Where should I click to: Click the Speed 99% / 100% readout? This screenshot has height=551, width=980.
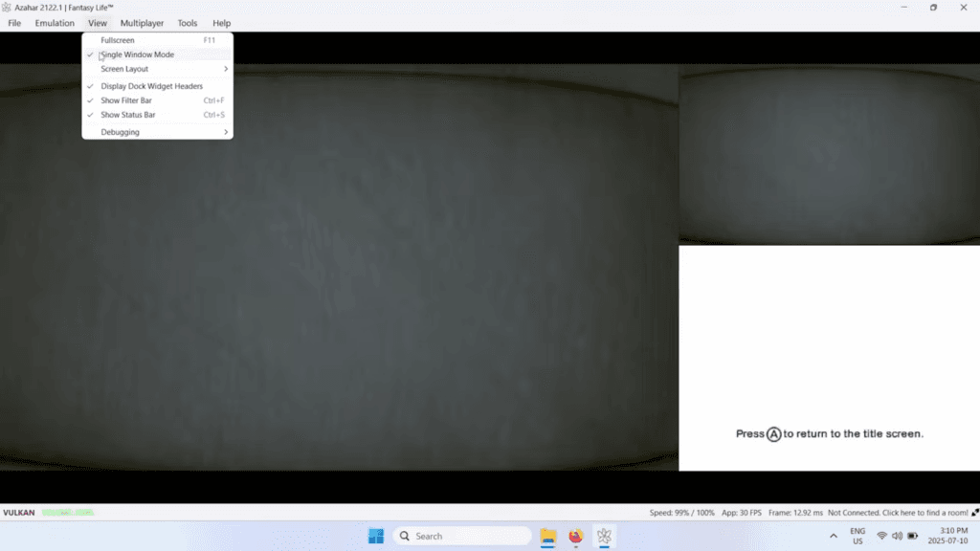[681, 513]
